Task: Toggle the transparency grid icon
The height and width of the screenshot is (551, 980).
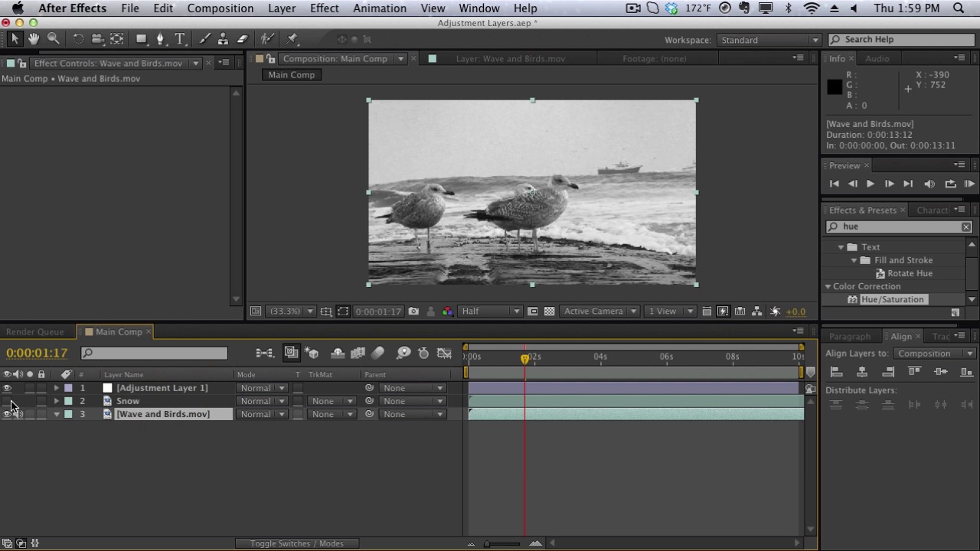Action: tap(549, 311)
